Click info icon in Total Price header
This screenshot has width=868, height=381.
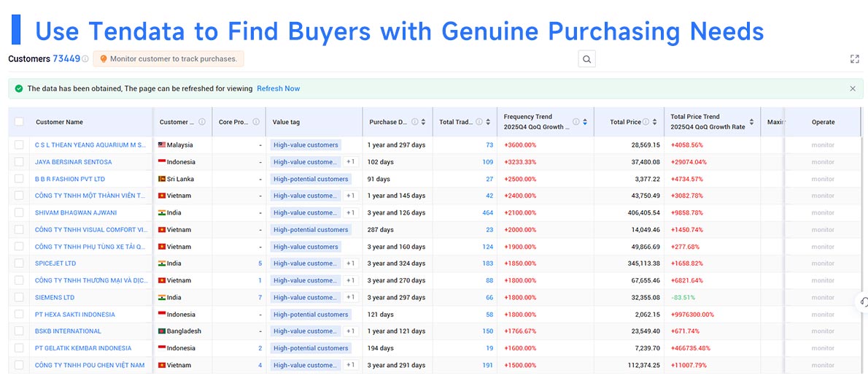coord(646,122)
